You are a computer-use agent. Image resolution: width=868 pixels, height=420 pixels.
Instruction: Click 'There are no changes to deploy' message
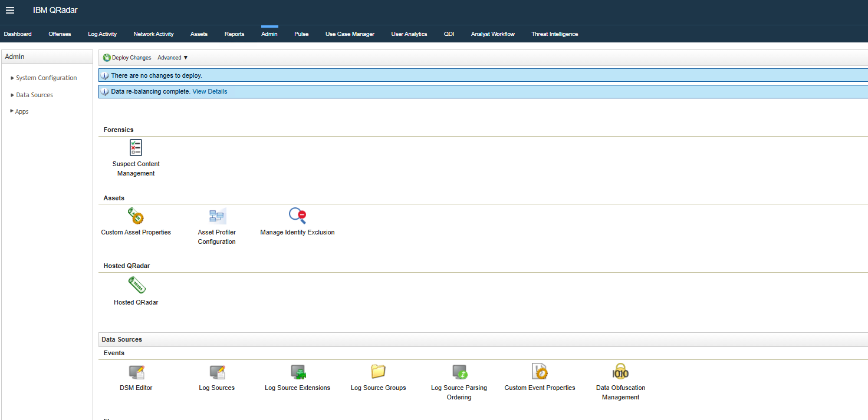(x=156, y=75)
